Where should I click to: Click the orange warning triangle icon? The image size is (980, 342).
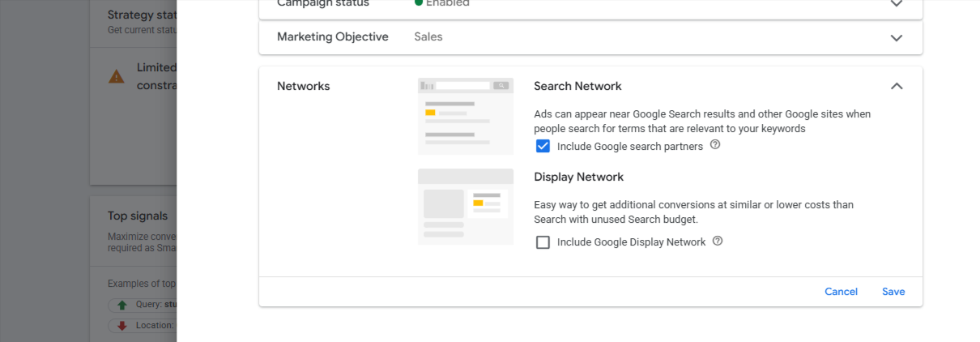click(117, 76)
